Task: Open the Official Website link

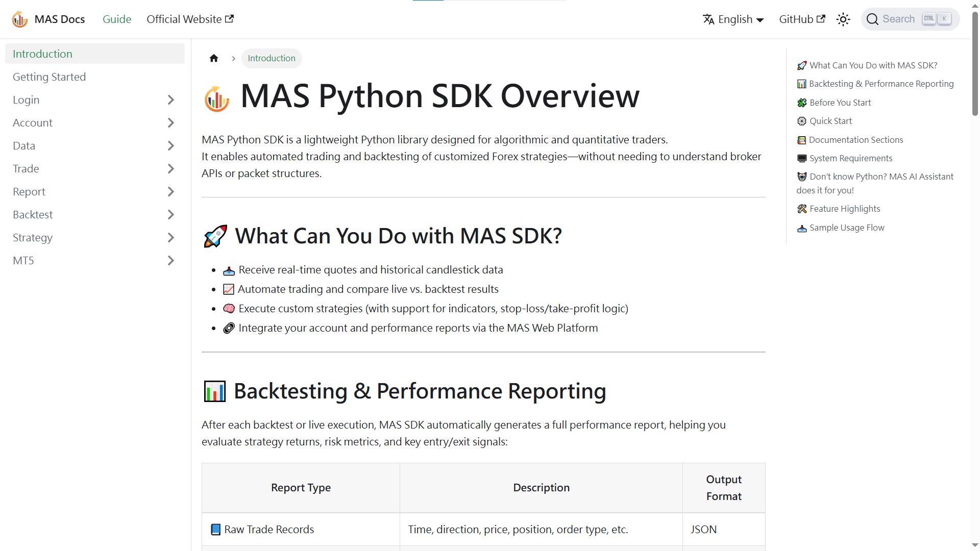Action: coord(189,19)
